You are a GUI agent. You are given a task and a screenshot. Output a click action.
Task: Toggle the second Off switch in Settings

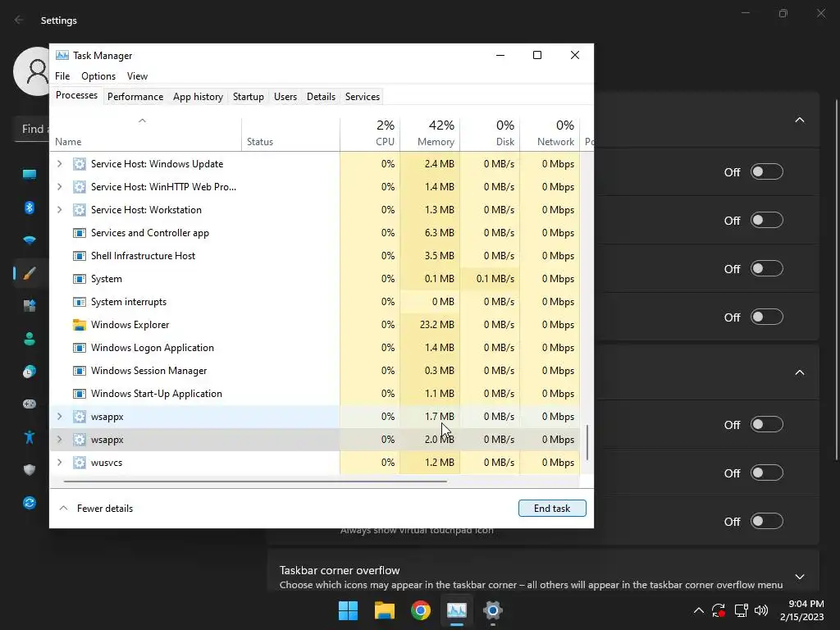pos(767,220)
